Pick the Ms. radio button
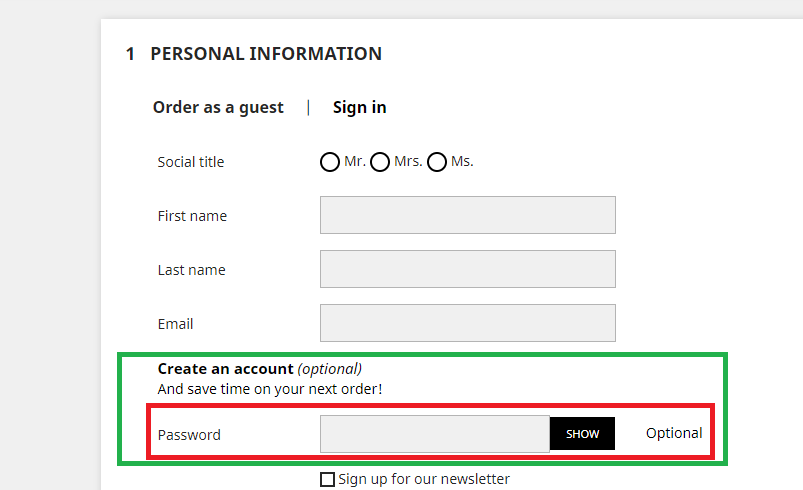The height and width of the screenshot is (490, 803). pos(437,162)
